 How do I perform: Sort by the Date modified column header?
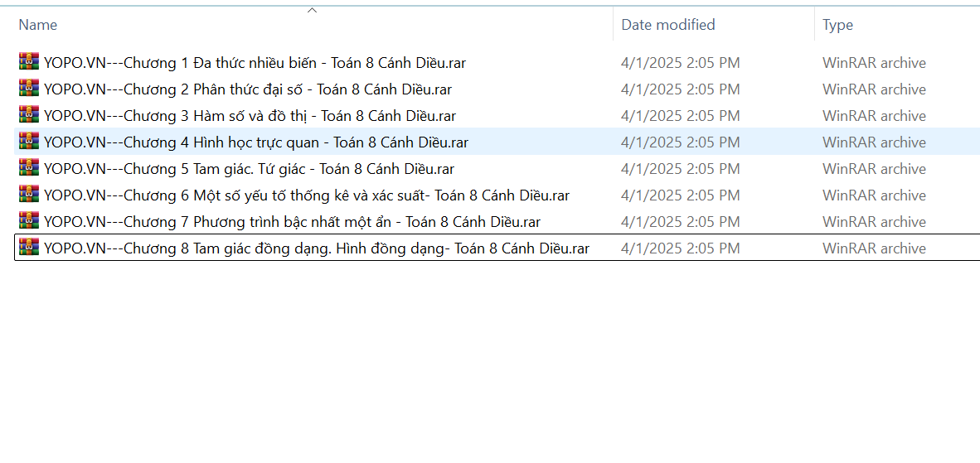point(667,25)
